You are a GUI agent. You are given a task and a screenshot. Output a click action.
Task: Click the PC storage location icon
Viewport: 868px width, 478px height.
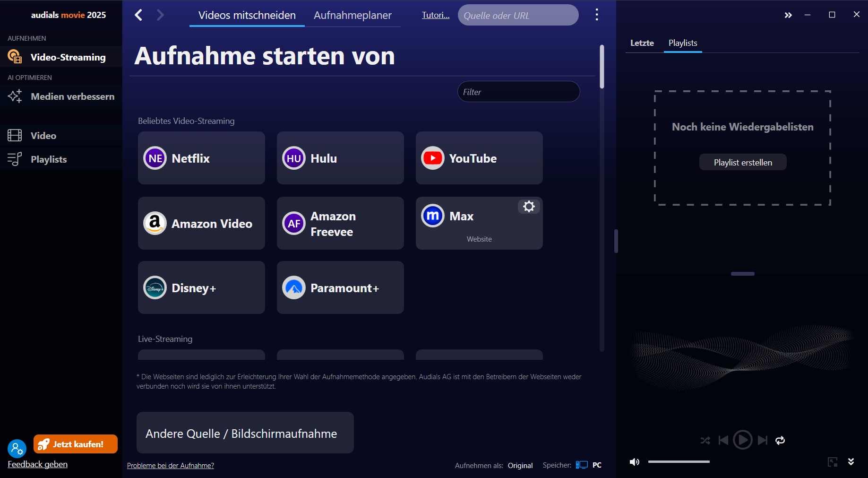tap(582, 465)
